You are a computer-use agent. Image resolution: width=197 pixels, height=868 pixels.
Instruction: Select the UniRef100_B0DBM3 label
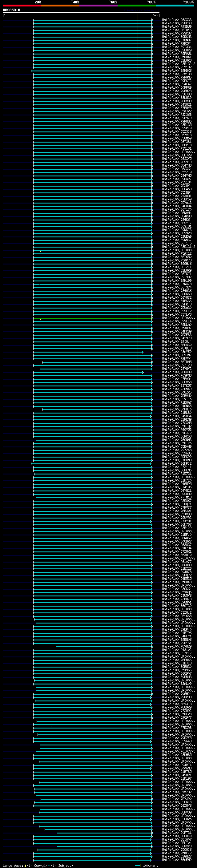pyautogui.click(x=177, y=677)
